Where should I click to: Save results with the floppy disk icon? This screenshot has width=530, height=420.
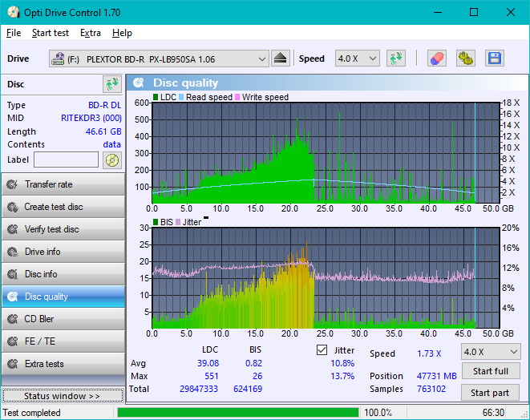(495, 59)
